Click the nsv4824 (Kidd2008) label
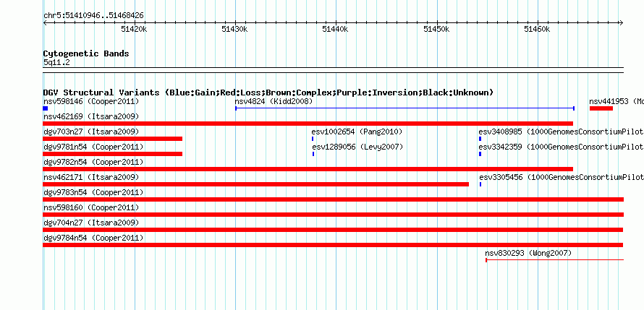Viewport: 644px width, 310px height. tap(274, 101)
